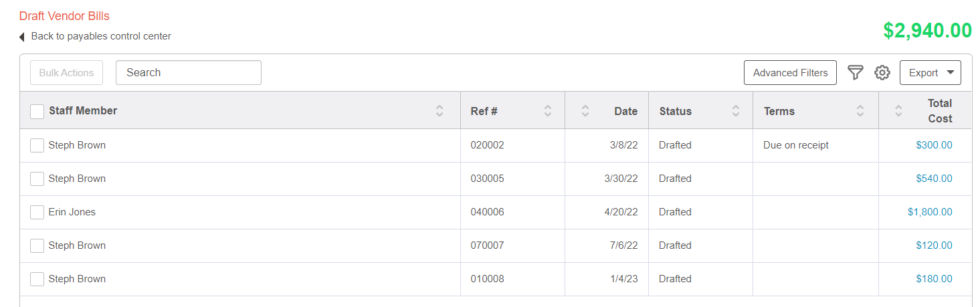
Task: Open the gear column settings icon
Action: [x=882, y=73]
